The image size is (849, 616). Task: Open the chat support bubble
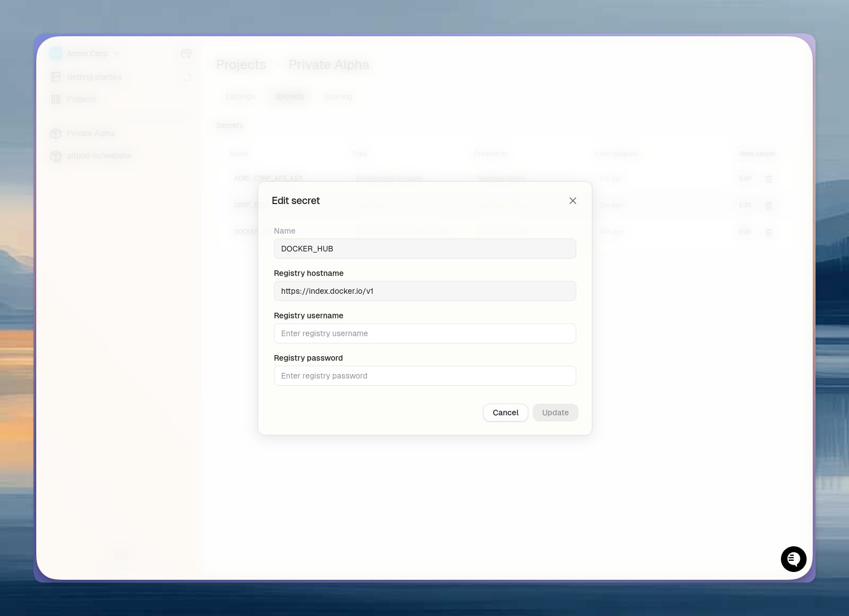[x=794, y=559]
